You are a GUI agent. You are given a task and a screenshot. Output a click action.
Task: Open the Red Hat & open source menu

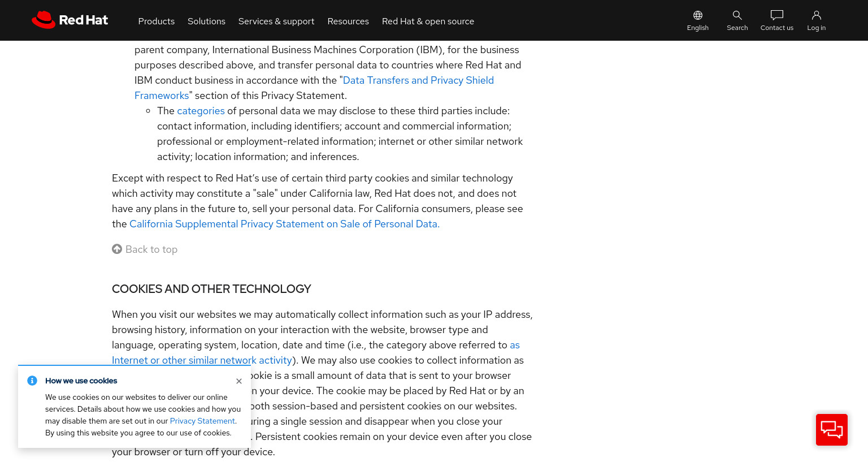pyautogui.click(x=428, y=21)
